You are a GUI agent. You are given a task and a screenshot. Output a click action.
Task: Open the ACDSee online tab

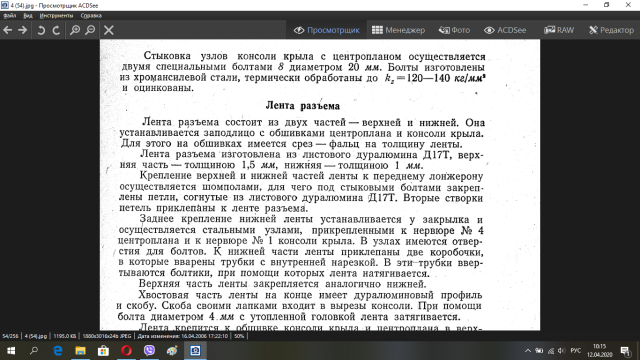(x=505, y=30)
